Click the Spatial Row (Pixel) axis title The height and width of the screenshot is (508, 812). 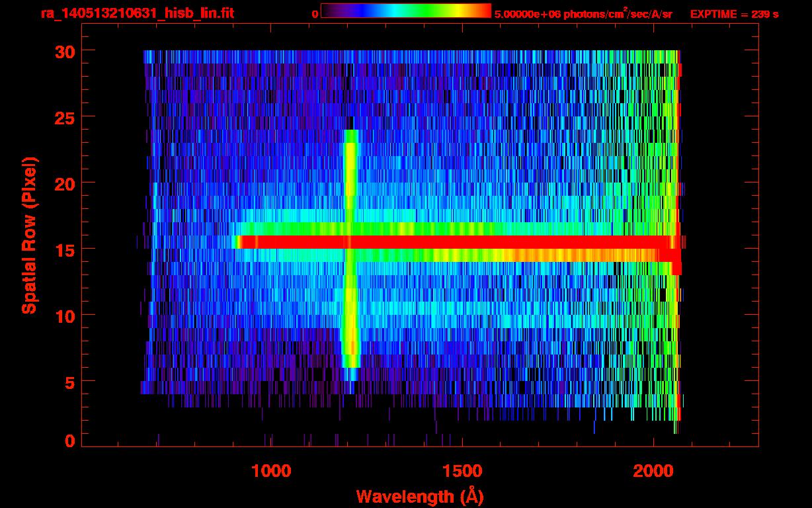click(29, 235)
